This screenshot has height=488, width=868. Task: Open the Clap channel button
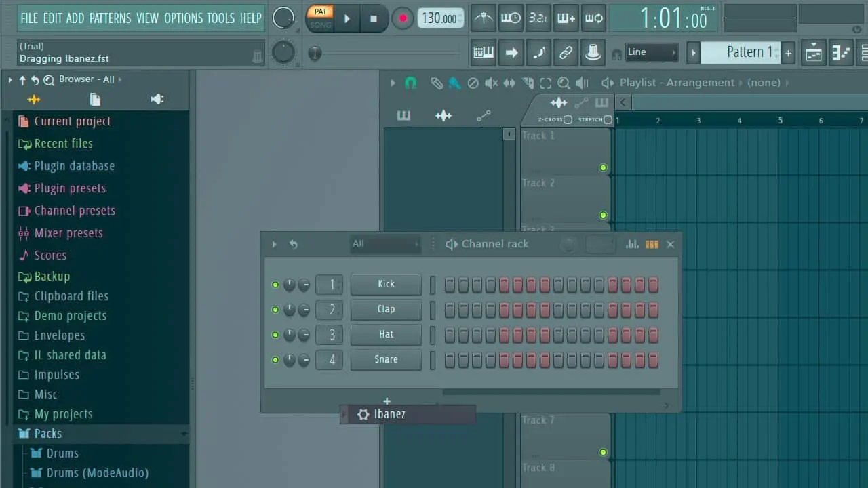pos(386,309)
